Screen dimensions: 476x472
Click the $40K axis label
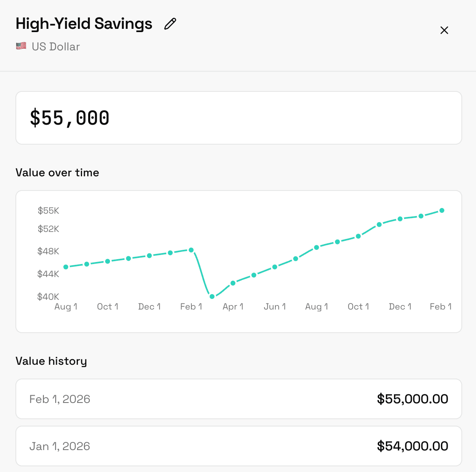(x=47, y=297)
